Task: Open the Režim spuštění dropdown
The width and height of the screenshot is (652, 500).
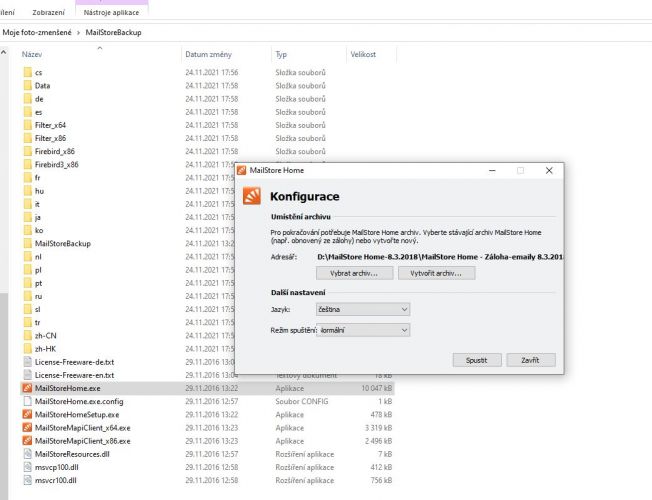Action: point(363,330)
